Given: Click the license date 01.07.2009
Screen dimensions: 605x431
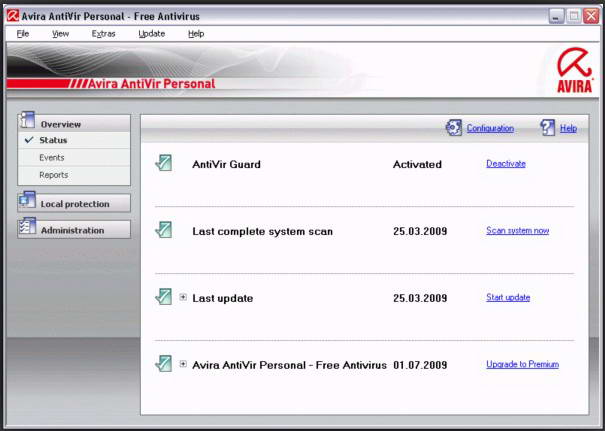Looking at the screenshot, I should 420,365.
